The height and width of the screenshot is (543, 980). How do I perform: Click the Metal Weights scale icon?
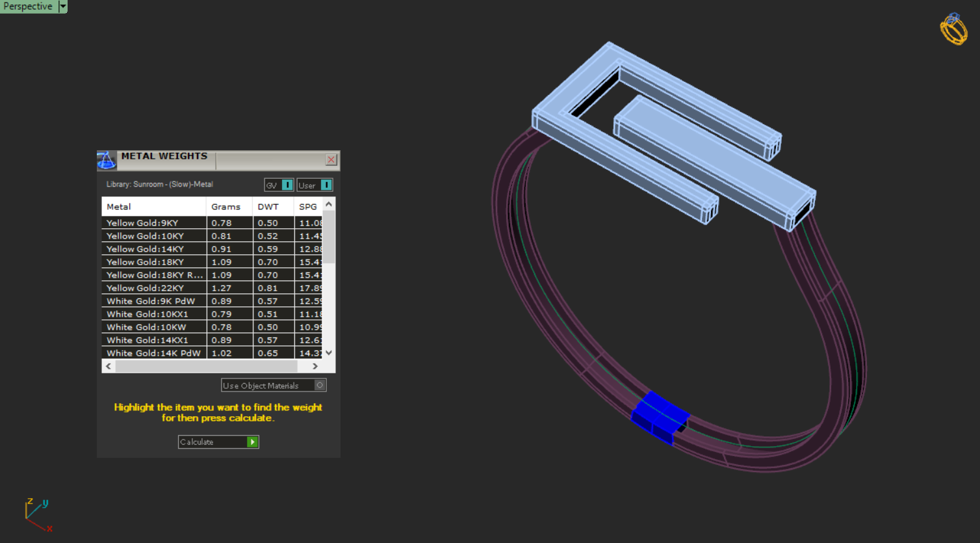click(x=106, y=160)
